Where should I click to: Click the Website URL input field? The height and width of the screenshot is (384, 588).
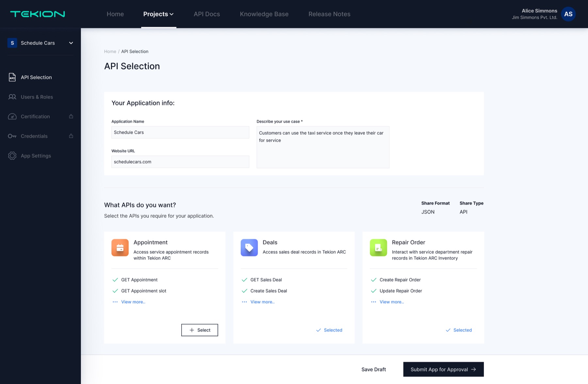tap(180, 162)
